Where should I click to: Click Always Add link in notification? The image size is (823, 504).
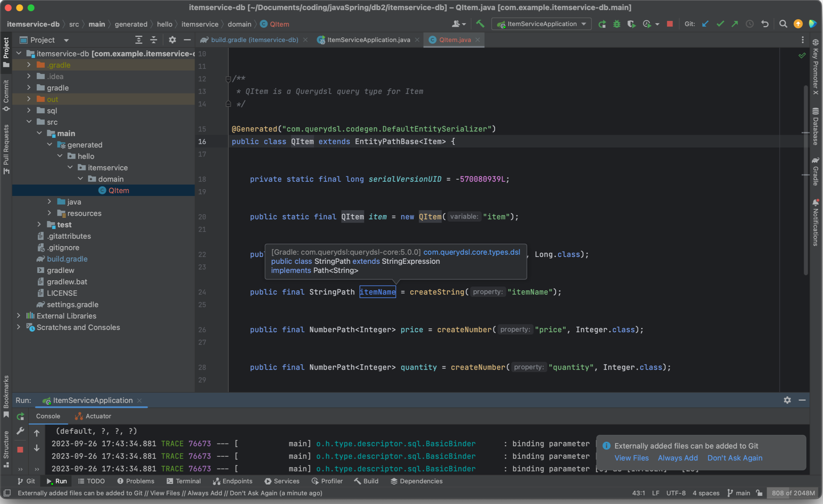pos(677,458)
